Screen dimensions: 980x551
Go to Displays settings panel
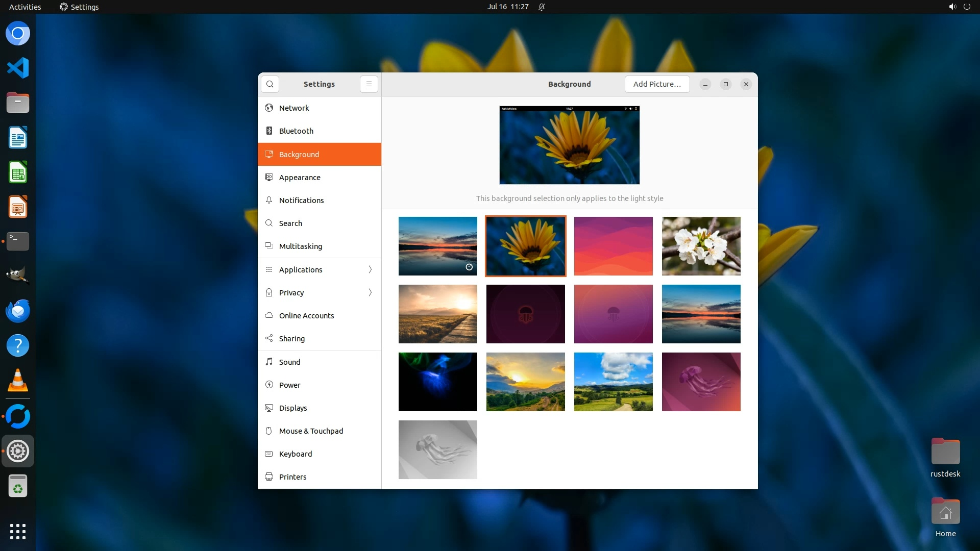[293, 408]
